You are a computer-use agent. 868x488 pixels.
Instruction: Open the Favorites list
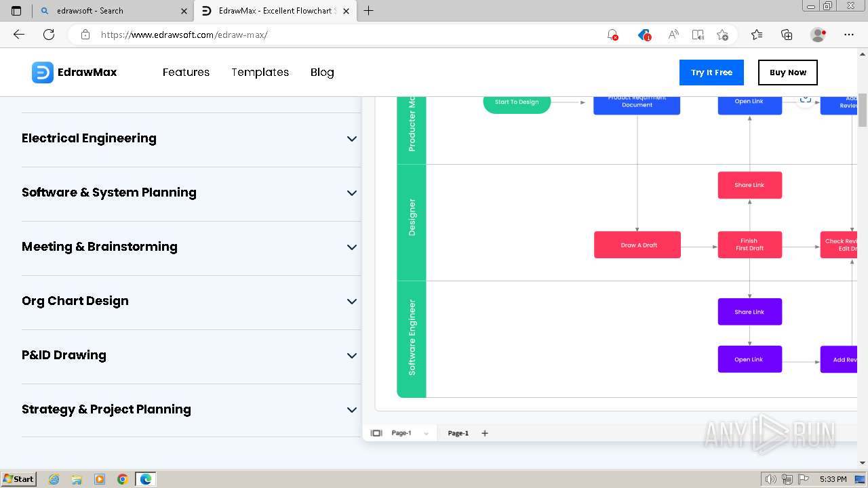point(757,35)
